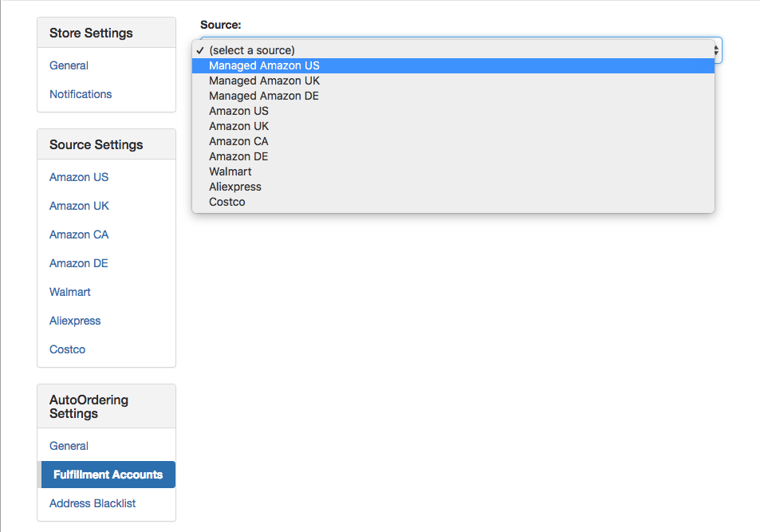760x532 pixels.
Task: Choose Managed Amazon UK option
Action: 453,81
